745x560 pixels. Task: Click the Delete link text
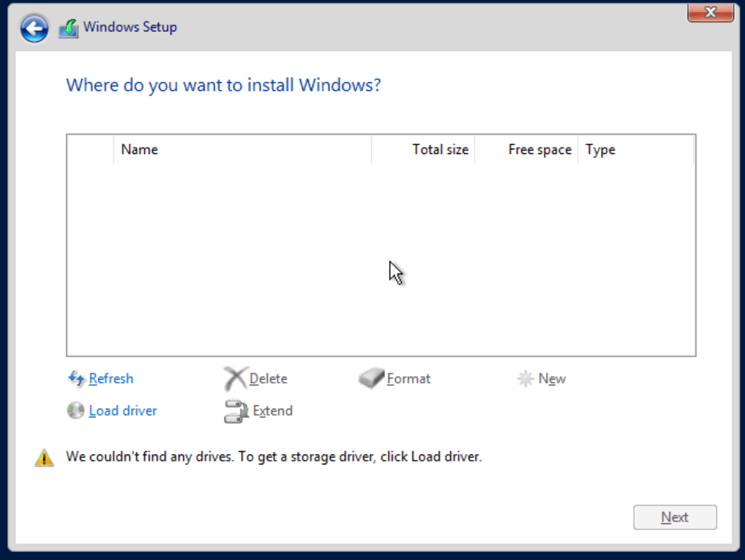click(x=270, y=378)
